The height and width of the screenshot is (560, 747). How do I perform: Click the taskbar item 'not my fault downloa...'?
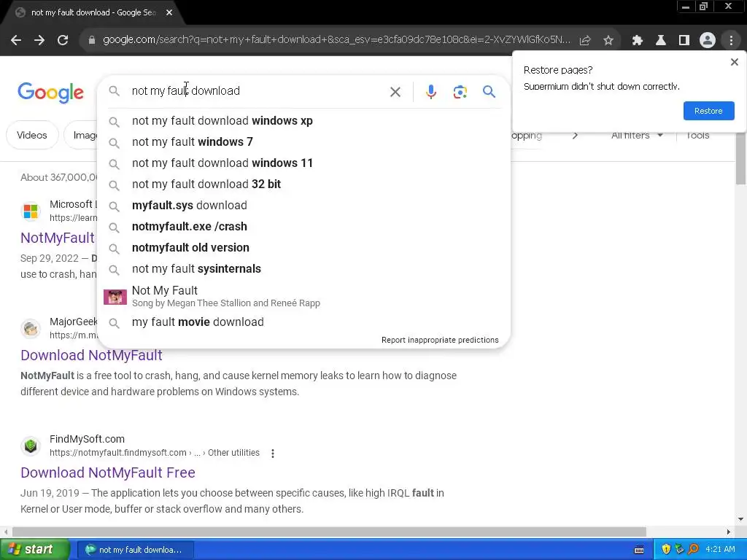click(x=135, y=550)
